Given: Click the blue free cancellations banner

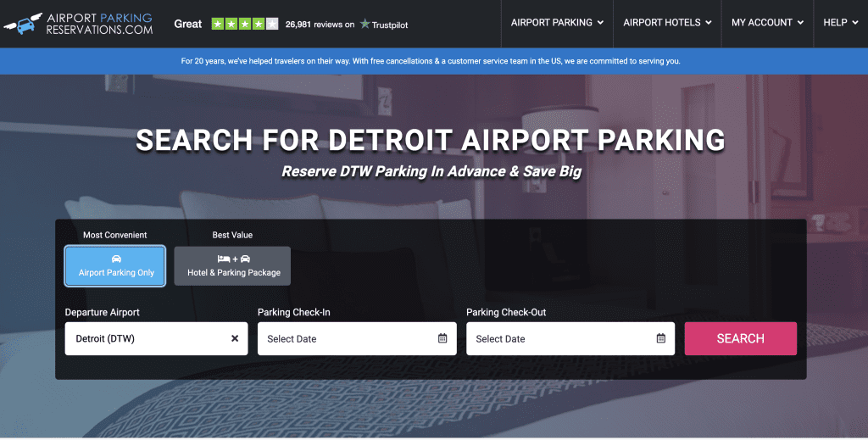Looking at the screenshot, I should [431, 61].
